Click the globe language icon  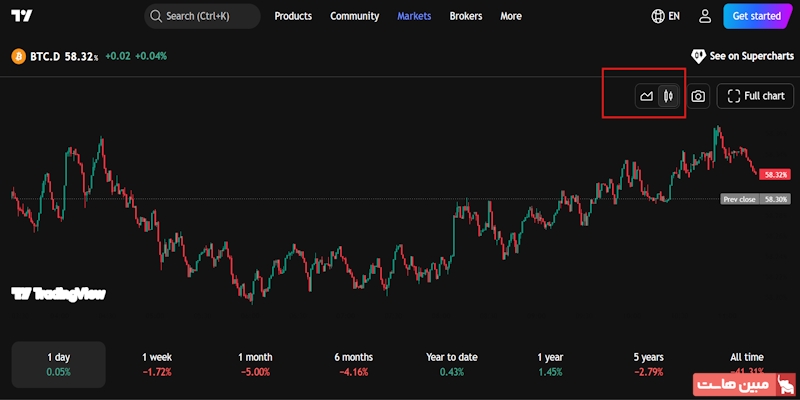tap(658, 16)
